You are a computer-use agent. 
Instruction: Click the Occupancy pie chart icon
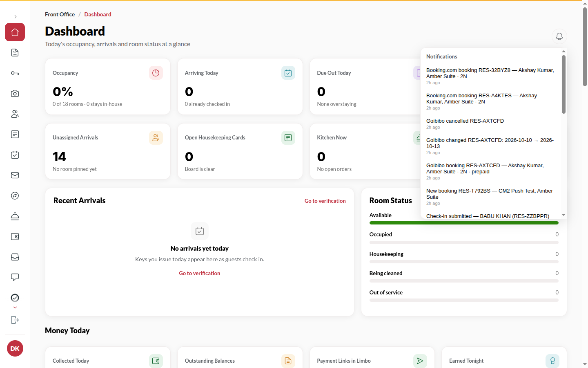156,73
